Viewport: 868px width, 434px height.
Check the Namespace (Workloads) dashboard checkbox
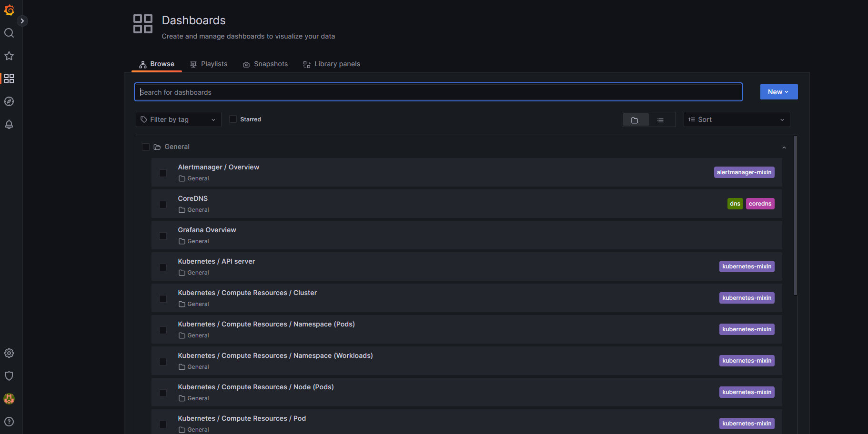[x=163, y=362]
